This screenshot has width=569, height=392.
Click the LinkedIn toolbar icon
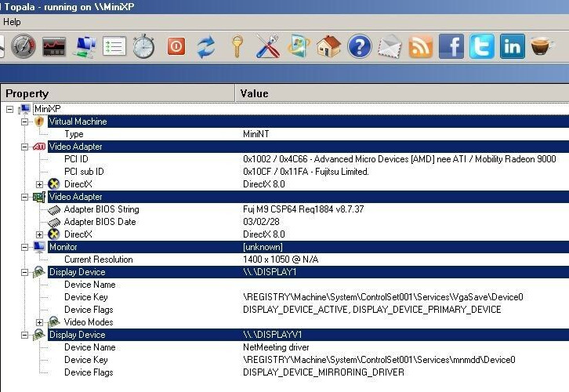512,46
